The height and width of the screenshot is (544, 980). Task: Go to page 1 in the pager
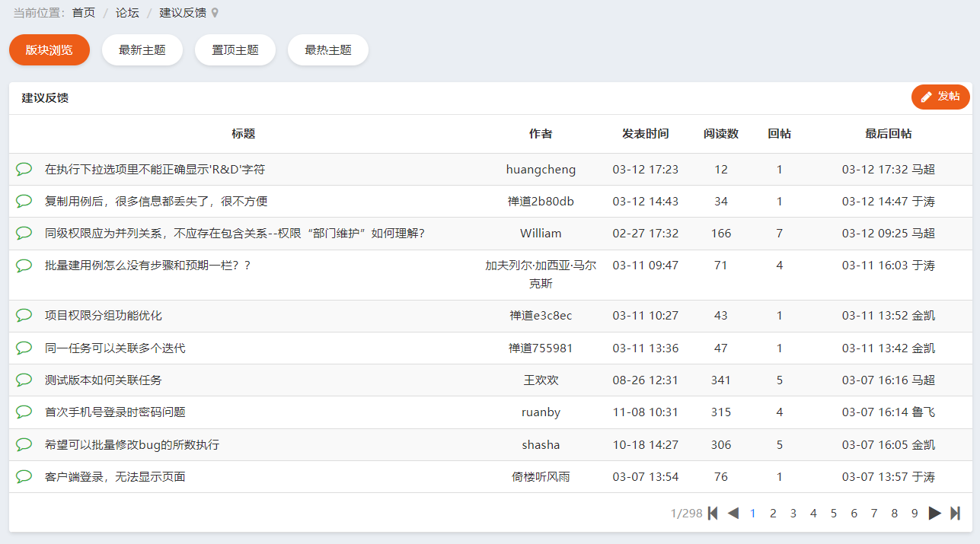pyautogui.click(x=753, y=513)
